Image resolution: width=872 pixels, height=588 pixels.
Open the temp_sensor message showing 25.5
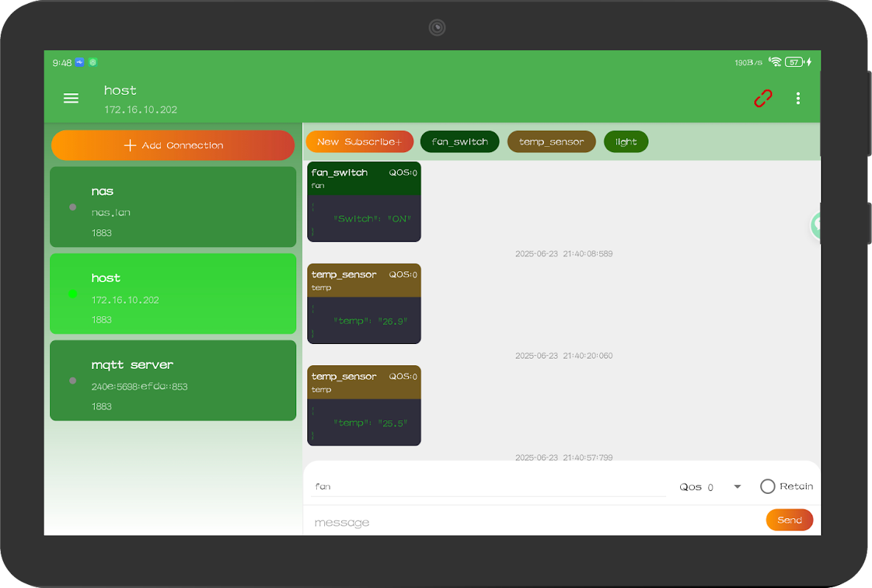tap(364, 406)
